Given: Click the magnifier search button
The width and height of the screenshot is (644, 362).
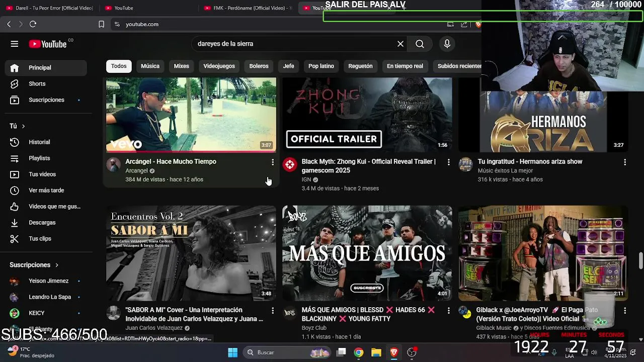Looking at the screenshot, I should coord(420,44).
